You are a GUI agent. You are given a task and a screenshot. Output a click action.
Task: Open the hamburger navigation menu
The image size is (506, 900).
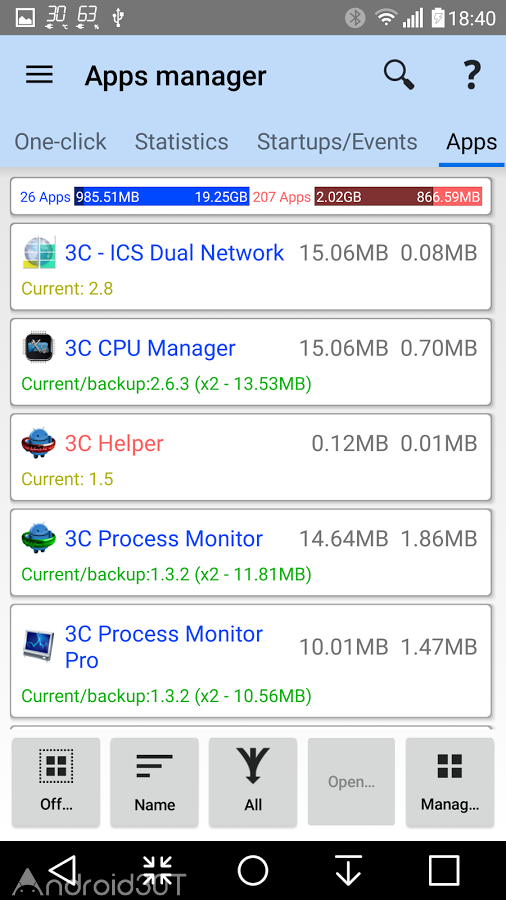39,75
